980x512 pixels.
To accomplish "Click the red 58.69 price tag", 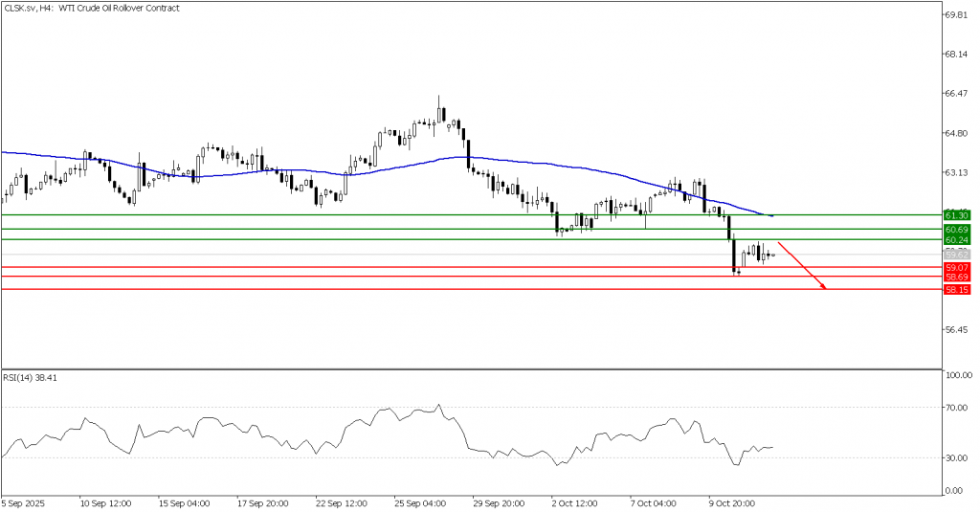I will click(957, 277).
